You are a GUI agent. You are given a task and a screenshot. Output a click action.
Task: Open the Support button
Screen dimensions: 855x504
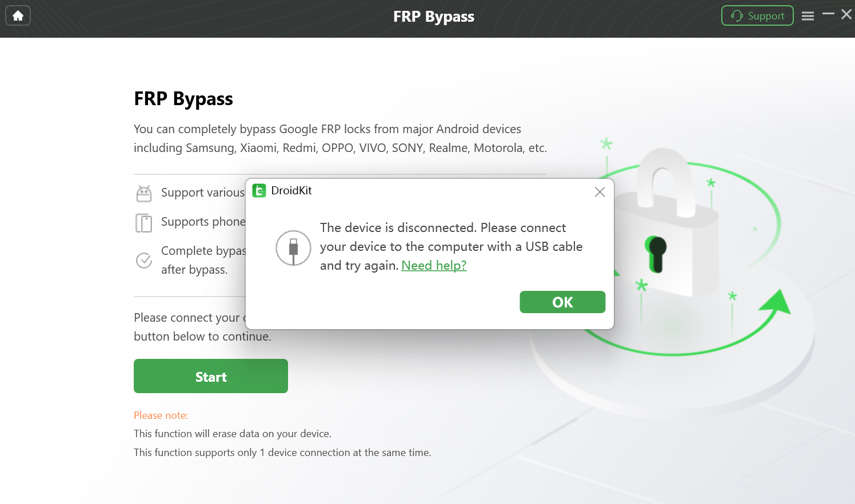coord(757,15)
